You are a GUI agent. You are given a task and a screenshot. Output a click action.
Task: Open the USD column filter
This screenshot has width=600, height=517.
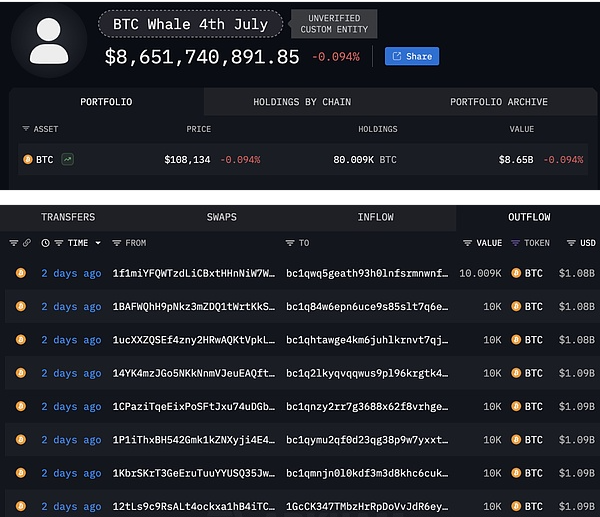point(571,243)
